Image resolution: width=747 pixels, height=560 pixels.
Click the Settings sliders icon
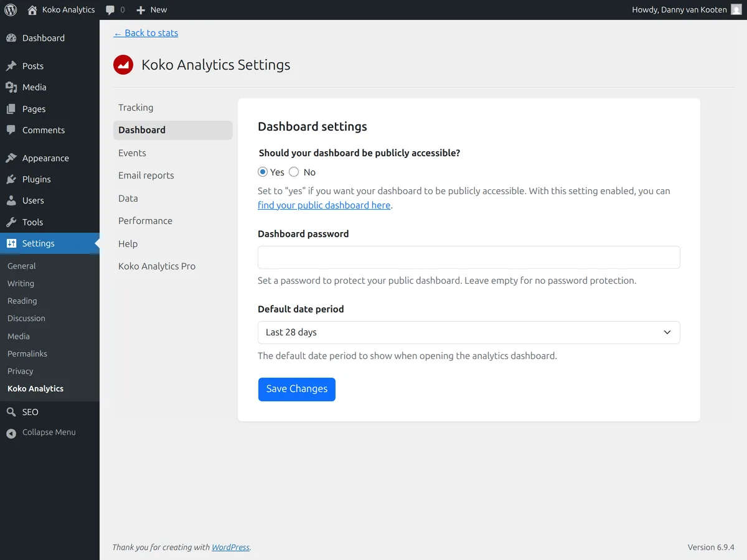11,243
